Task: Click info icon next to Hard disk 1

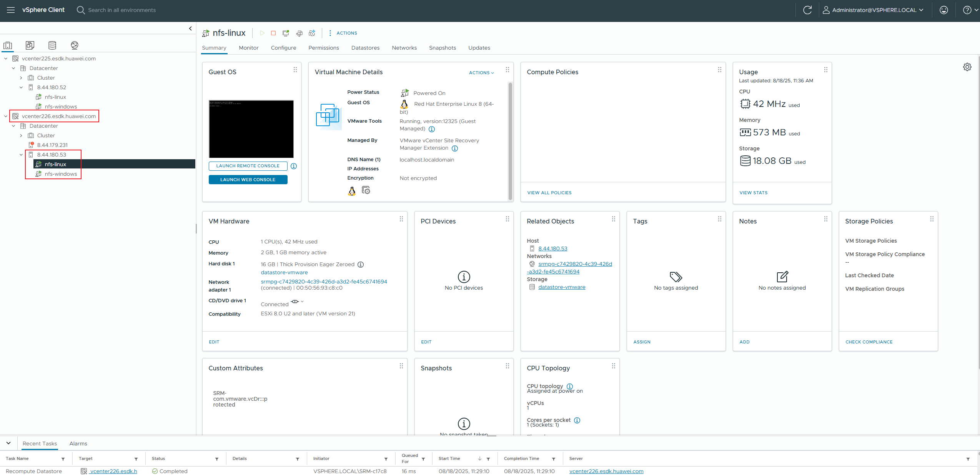Action: [361, 265]
